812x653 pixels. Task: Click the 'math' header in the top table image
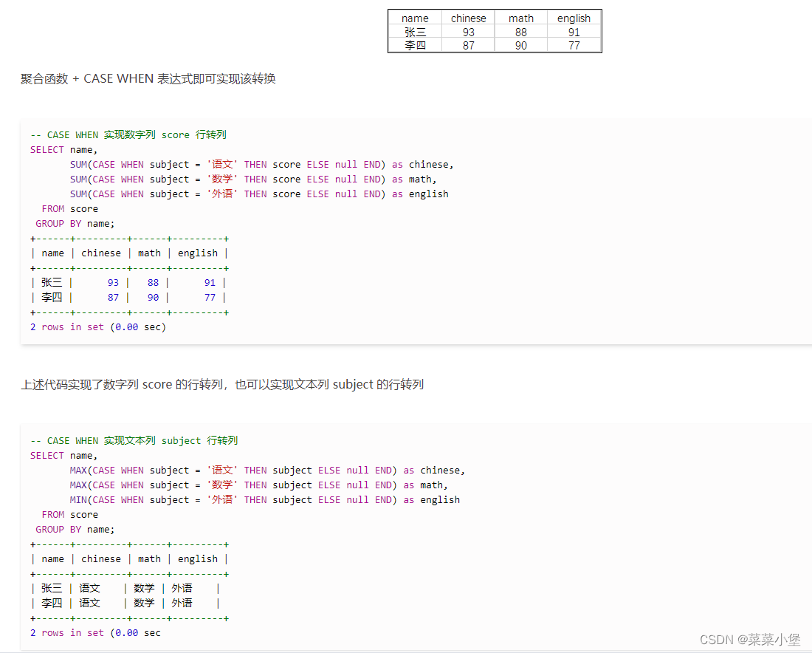pyautogui.click(x=521, y=18)
